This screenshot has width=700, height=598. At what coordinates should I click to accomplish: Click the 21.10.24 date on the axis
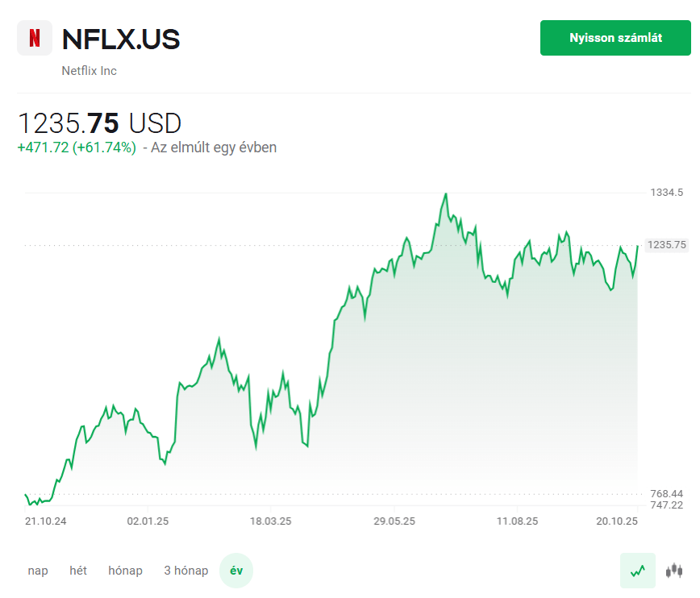pos(45,521)
